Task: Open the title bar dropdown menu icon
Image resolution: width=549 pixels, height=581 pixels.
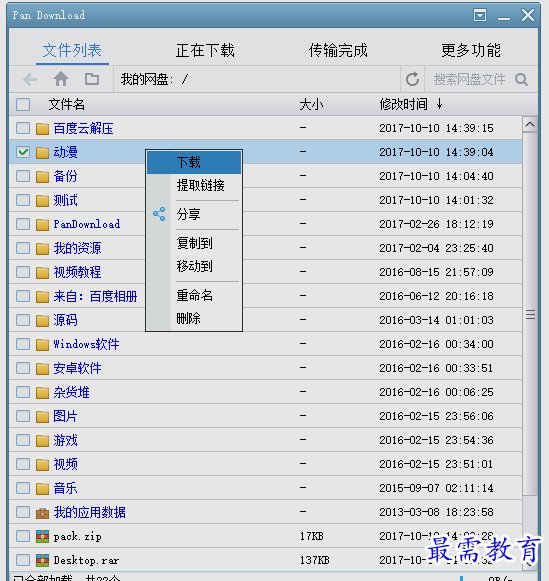Action: [480, 15]
